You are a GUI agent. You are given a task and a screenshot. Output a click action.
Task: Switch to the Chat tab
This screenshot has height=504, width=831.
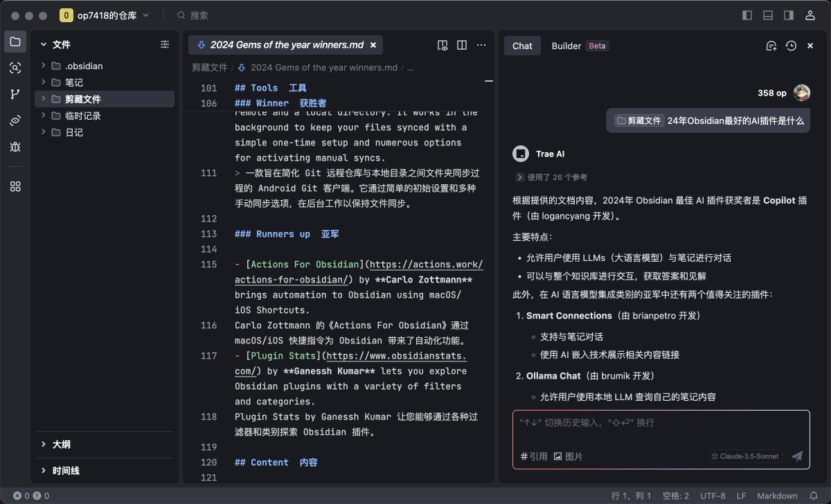[x=522, y=46]
